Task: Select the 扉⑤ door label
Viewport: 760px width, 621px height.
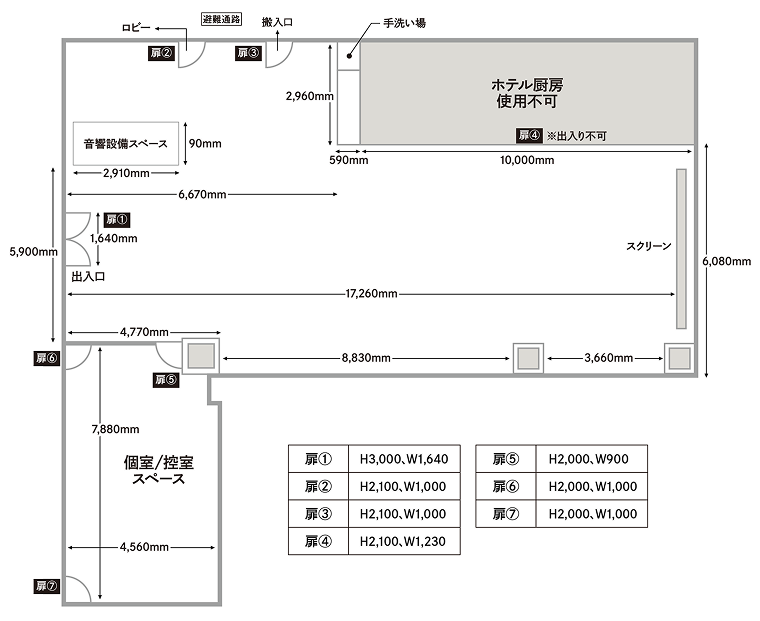Action: point(166,380)
